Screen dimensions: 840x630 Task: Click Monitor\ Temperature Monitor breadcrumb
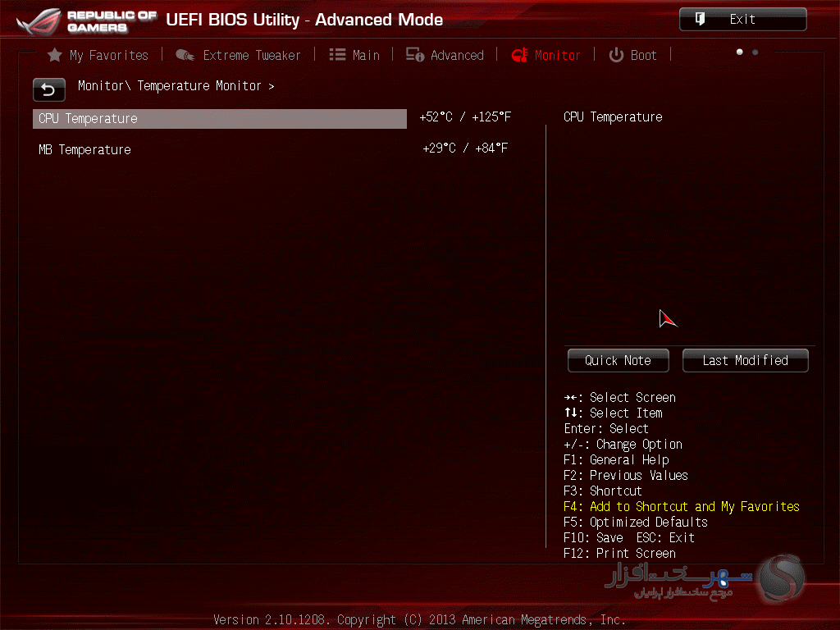click(x=176, y=85)
